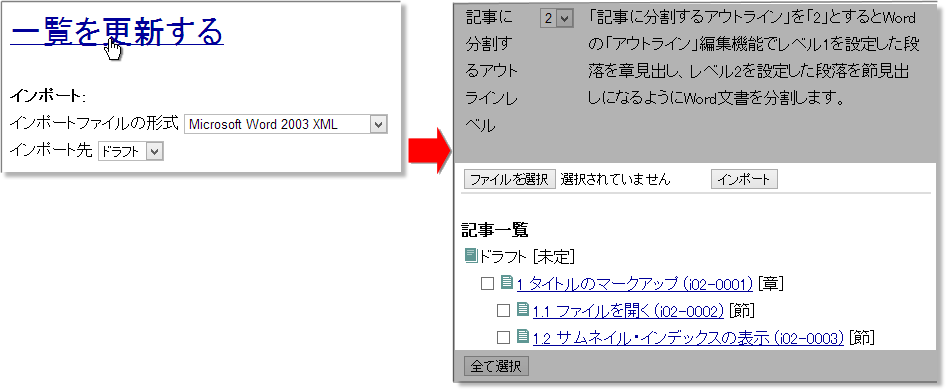The image size is (950, 390).
Task: Click the document icon beside 1 タイトルのマークアップ
Action: 507,282
